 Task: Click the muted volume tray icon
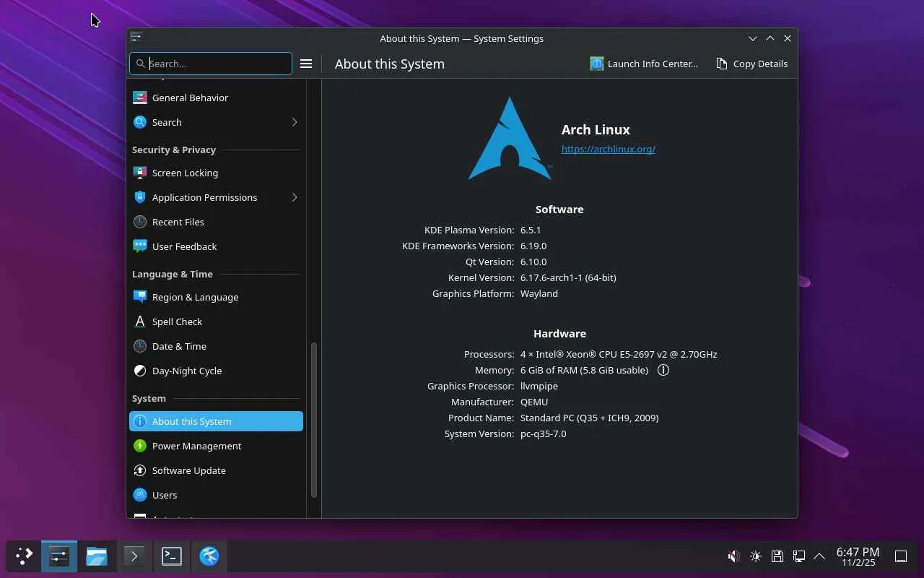[733, 556]
